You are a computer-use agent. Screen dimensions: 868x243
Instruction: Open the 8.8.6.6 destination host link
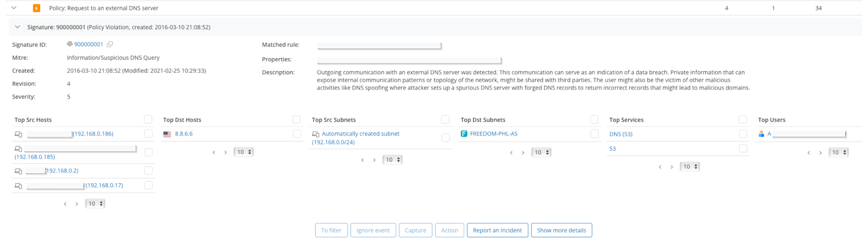point(184,134)
